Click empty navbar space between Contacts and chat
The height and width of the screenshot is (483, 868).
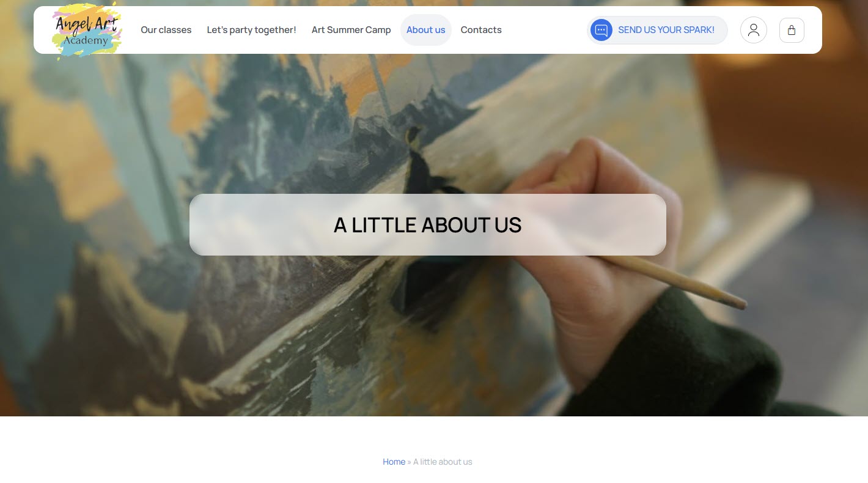pos(544,30)
